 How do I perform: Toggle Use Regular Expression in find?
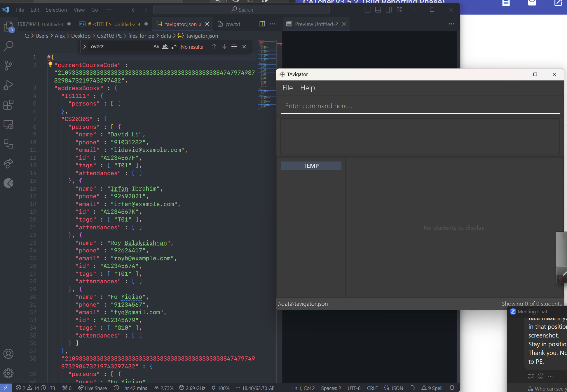[x=174, y=47]
